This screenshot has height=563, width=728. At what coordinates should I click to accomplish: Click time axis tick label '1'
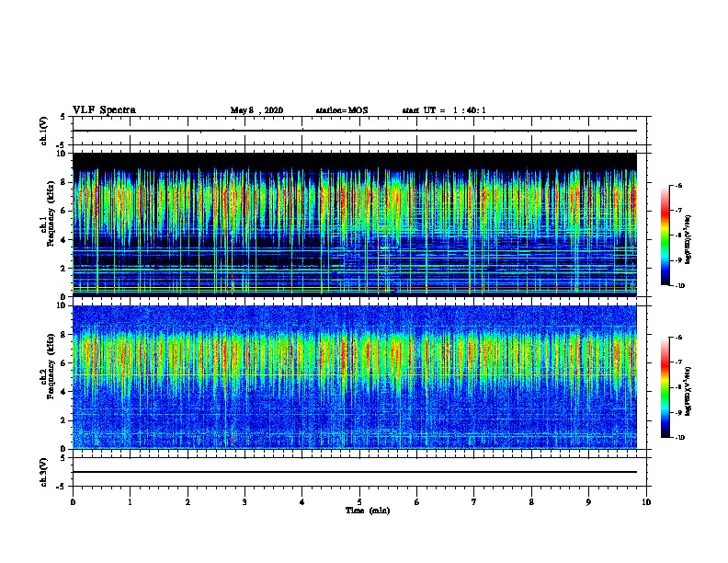[x=130, y=502]
